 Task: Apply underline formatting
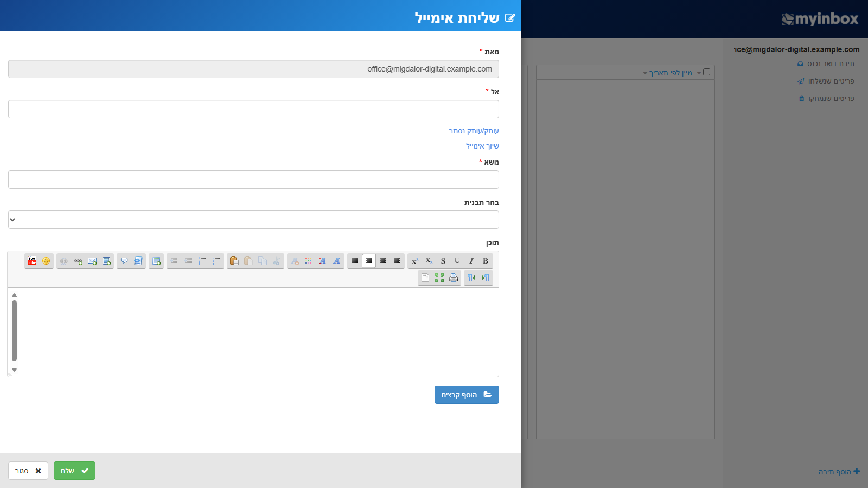[x=457, y=261]
